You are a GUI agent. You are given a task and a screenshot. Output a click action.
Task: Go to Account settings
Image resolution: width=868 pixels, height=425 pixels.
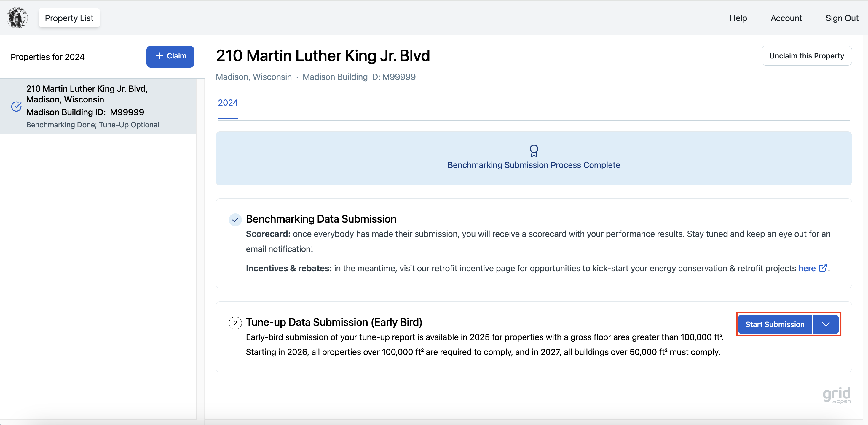786,18
